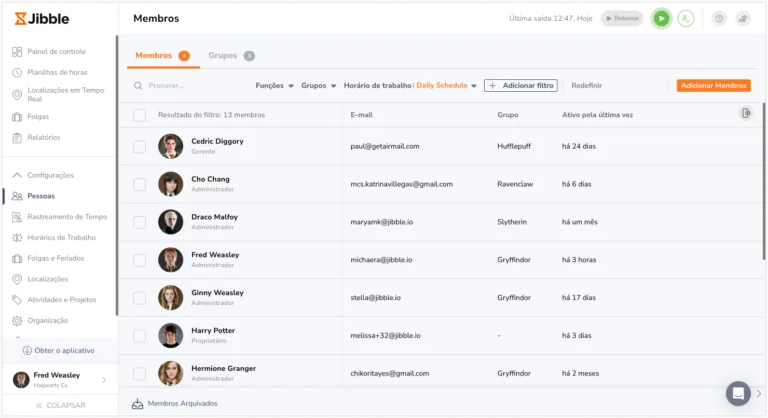Click the Retomar button

[x=622, y=19]
